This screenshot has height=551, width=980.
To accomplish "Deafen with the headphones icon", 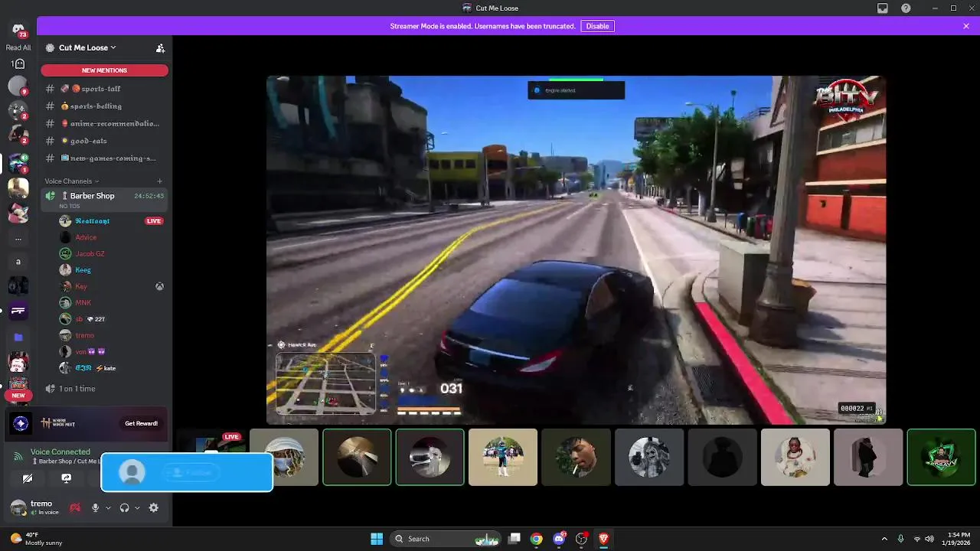I will click(124, 507).
